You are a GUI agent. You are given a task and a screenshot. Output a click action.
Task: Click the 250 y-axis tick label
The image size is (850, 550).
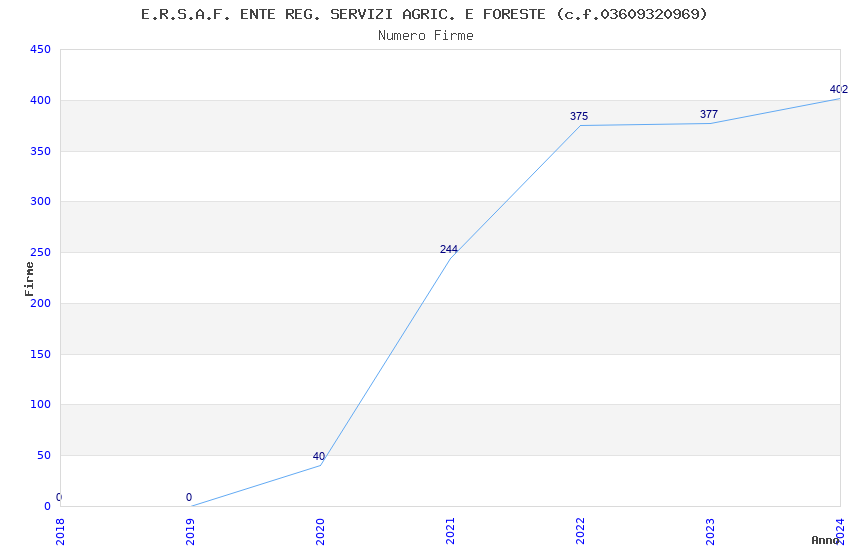coord(41,253)
